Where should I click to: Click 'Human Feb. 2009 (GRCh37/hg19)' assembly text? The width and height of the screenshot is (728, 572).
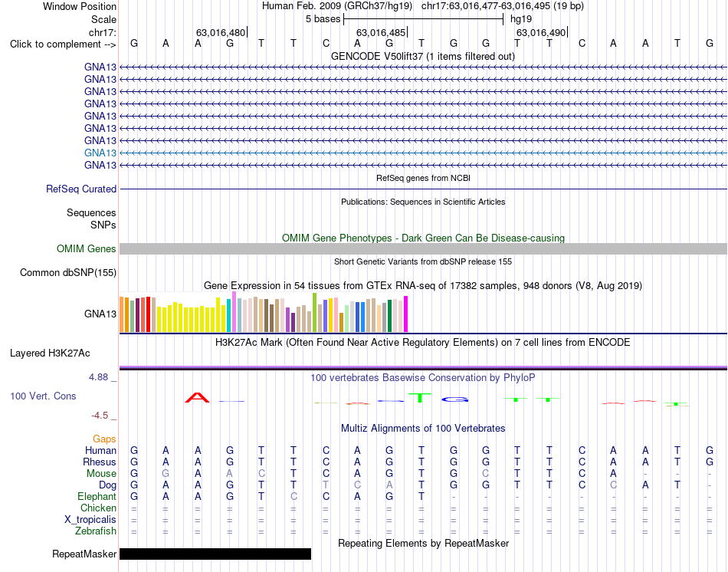point(337,6)
